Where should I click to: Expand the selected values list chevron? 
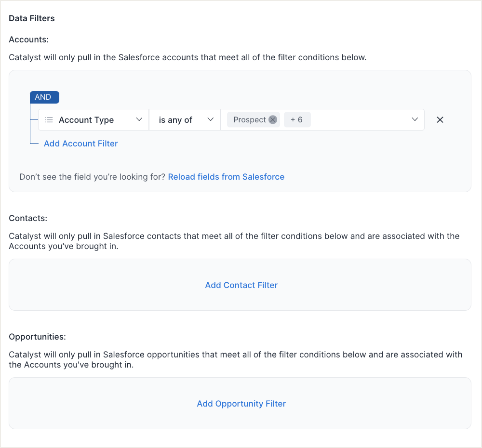tap(415, 120)
